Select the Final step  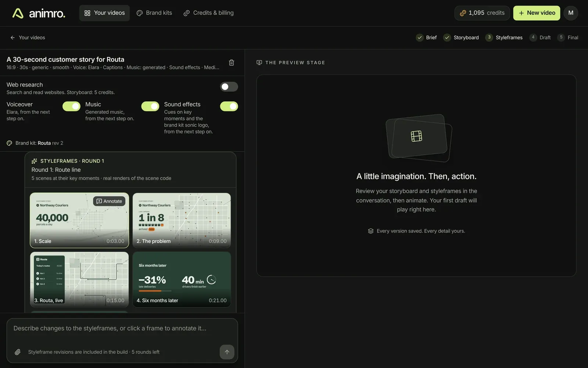(568, 38)
